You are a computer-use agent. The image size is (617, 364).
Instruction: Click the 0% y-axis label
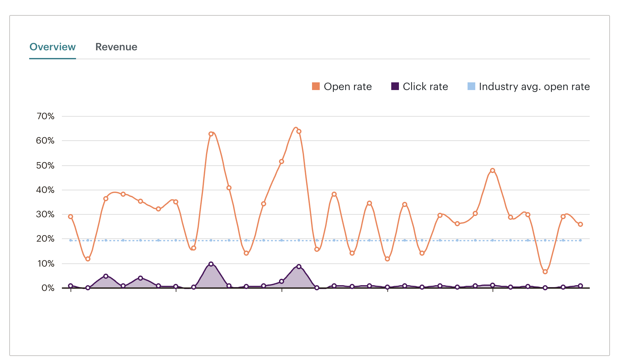tap(48, 288)
